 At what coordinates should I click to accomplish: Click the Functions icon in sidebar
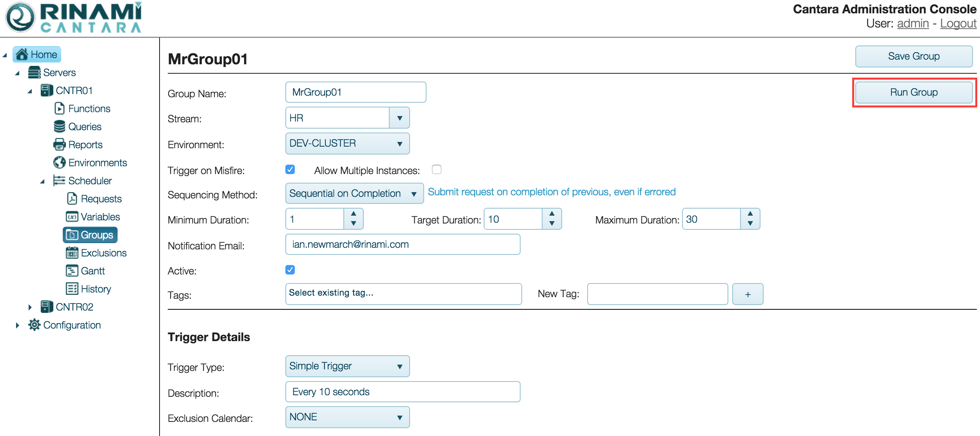59,109
